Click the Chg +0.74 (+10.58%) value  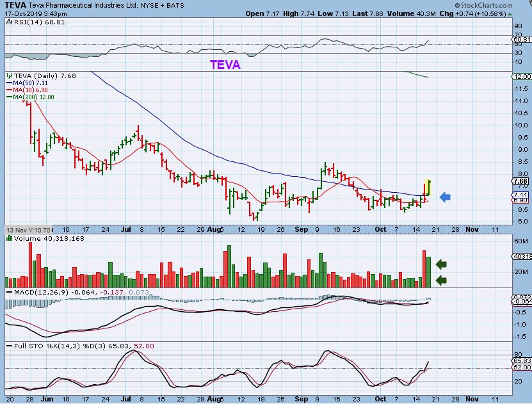click(x=473, y=14)
